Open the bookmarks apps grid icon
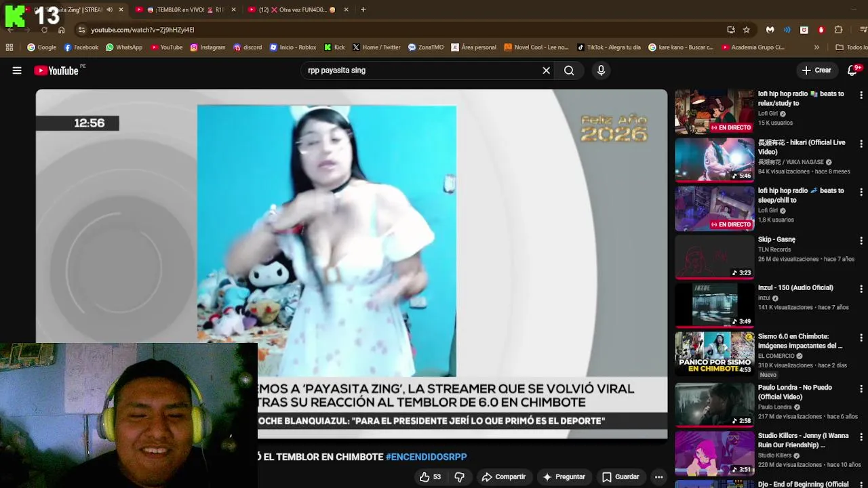The width and height of the screenshot is (868, 488). click(x=9, y=47)
